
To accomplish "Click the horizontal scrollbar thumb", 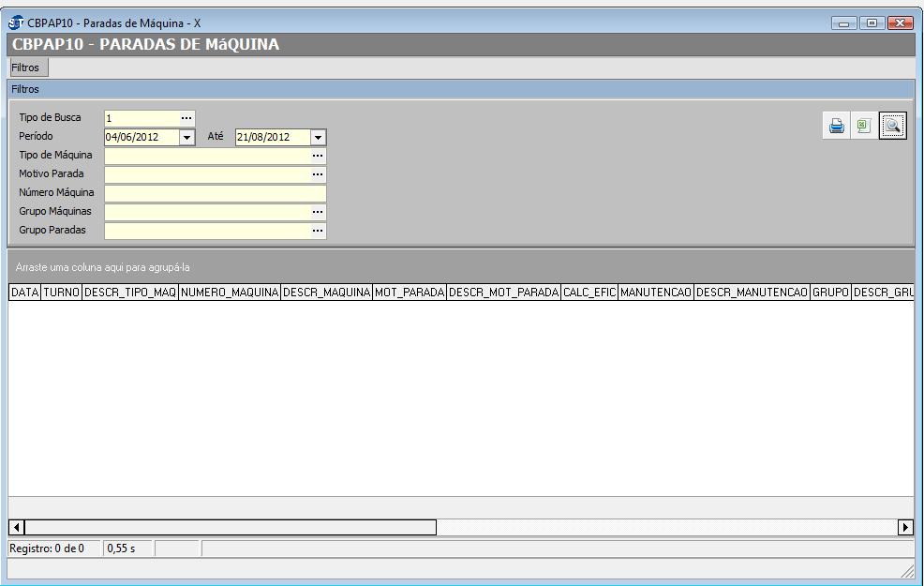I will point(231,527).
